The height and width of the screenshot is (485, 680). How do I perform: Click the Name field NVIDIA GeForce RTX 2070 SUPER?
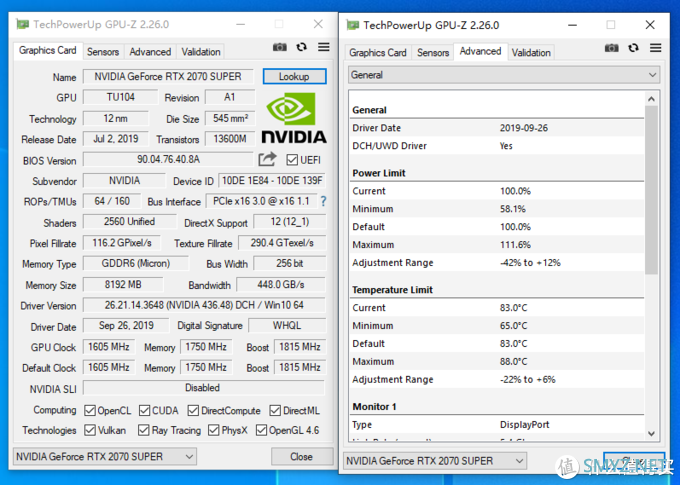[168, 76]
